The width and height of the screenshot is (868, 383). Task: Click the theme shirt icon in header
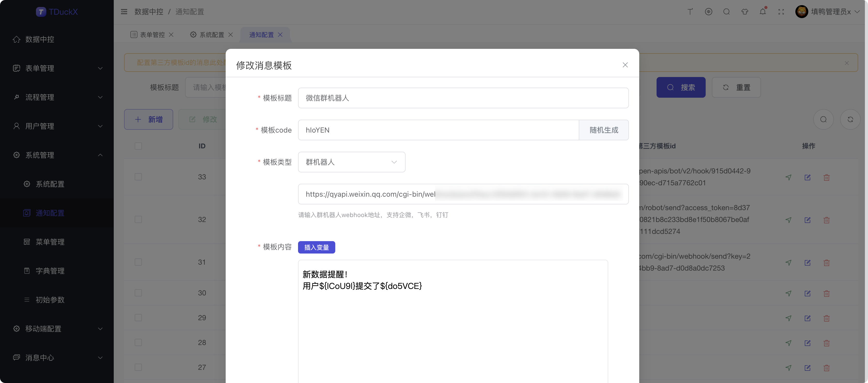click(x=744, y=12)
